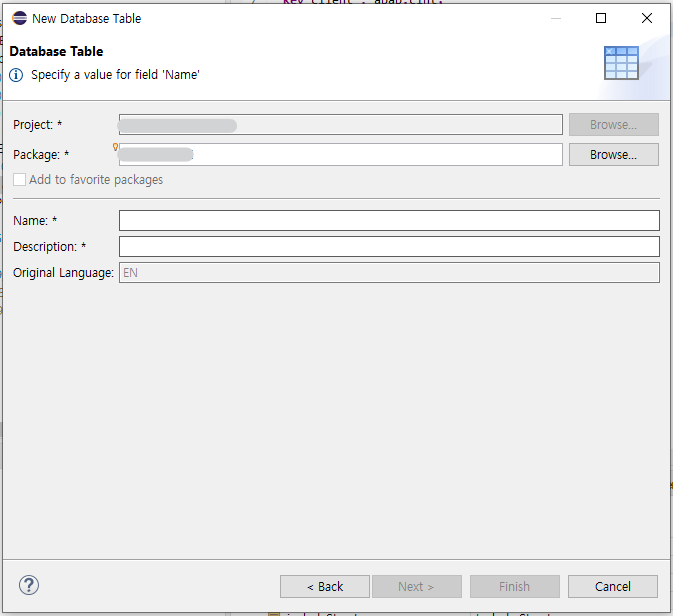Click the info icon beside the Name message

coord(16,75)
